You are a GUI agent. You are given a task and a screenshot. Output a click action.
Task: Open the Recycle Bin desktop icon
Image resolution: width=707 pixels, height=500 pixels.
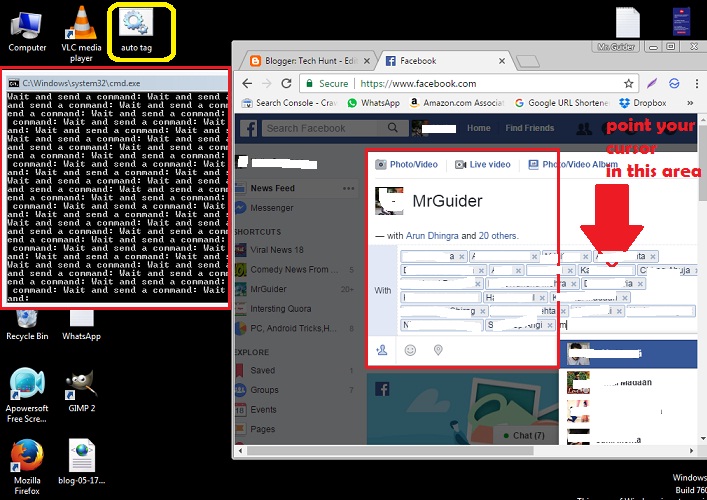pos(27,325)
